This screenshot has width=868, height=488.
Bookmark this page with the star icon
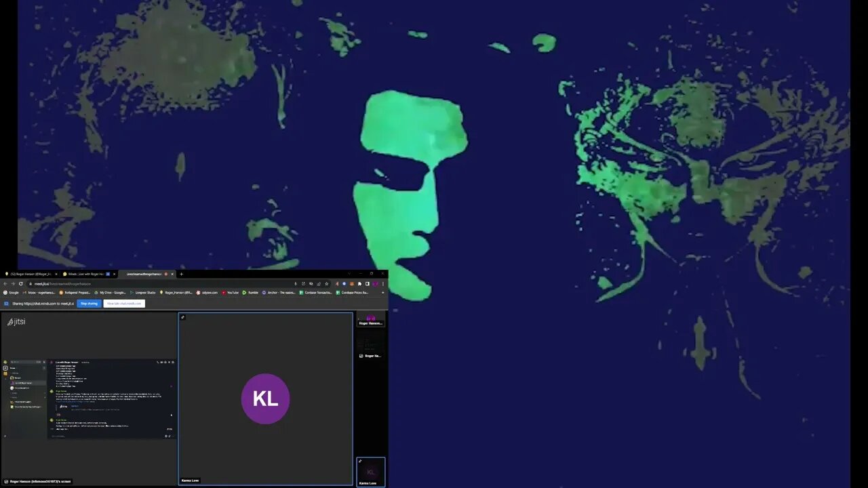click(326, 284)
